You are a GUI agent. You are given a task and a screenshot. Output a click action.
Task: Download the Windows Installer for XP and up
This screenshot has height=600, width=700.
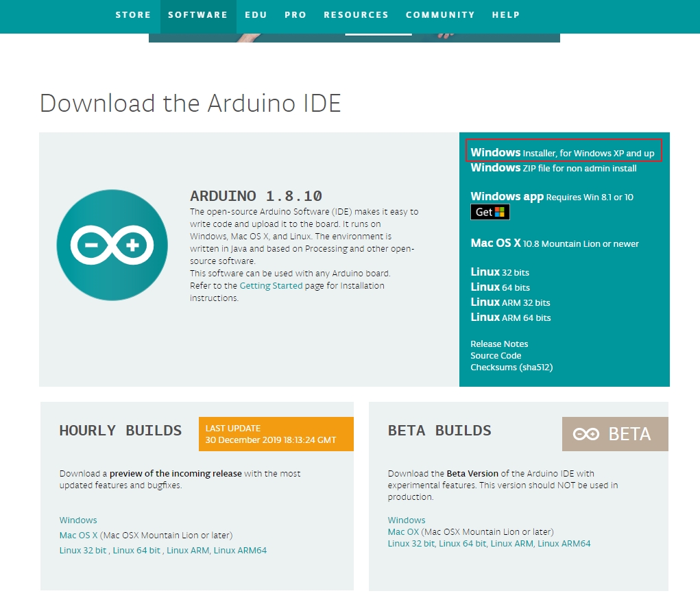(562, 153)
